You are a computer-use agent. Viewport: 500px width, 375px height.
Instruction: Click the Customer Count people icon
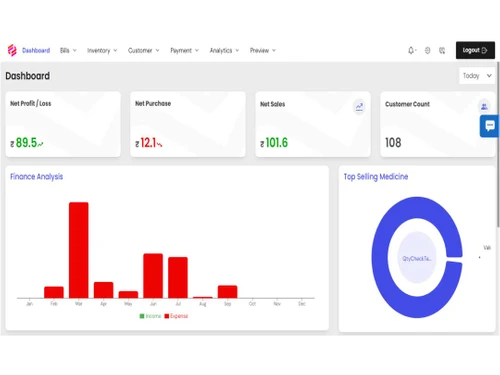click(484, 107)
